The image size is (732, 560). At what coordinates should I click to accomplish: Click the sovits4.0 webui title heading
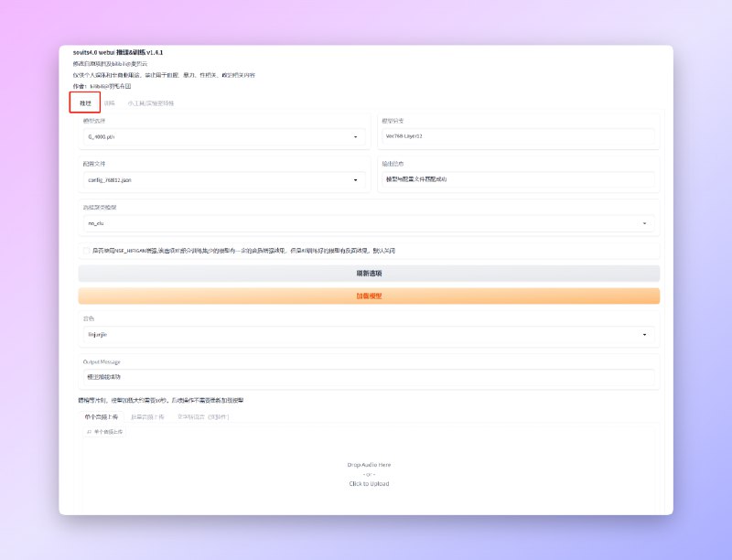pyautogui.click(x=118, y=53)
